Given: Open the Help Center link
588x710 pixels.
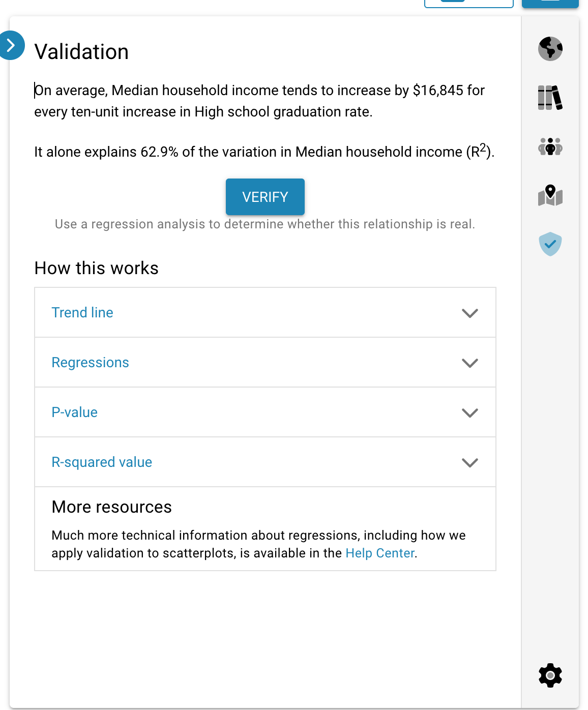Looking at the screenshot, I should (380, 553).
